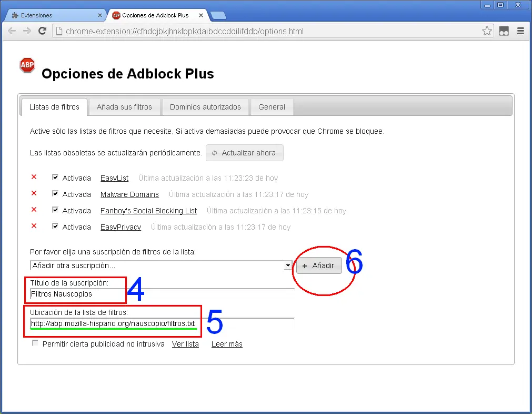
Task: Click the page icon in the address bar
Action: [59, 31]
